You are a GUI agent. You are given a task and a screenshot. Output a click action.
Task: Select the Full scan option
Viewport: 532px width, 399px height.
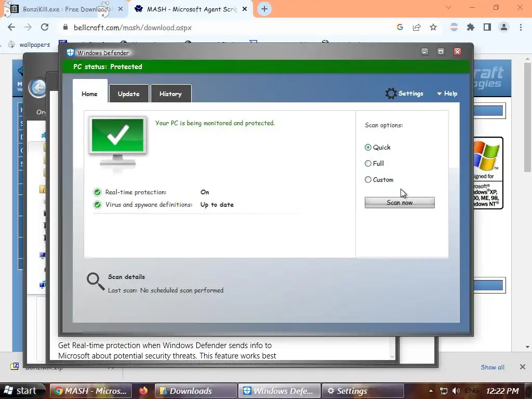(368, 163)
